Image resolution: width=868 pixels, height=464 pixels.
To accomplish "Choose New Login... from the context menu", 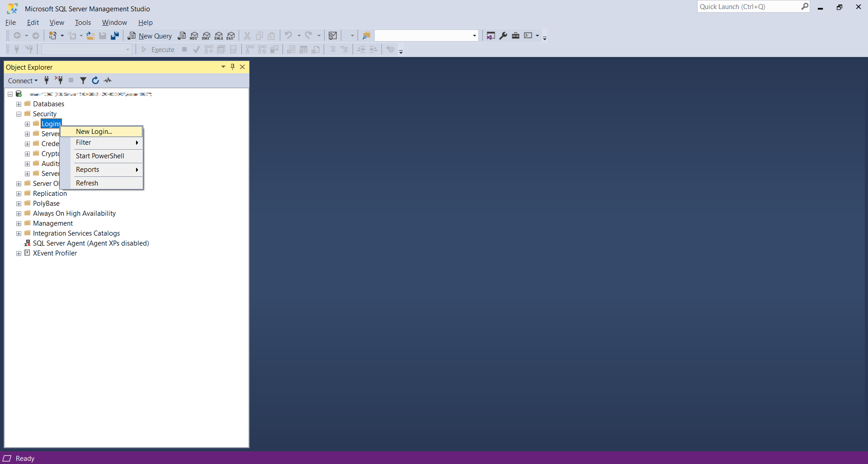I will pyautogui.click(x=102, y=132).
